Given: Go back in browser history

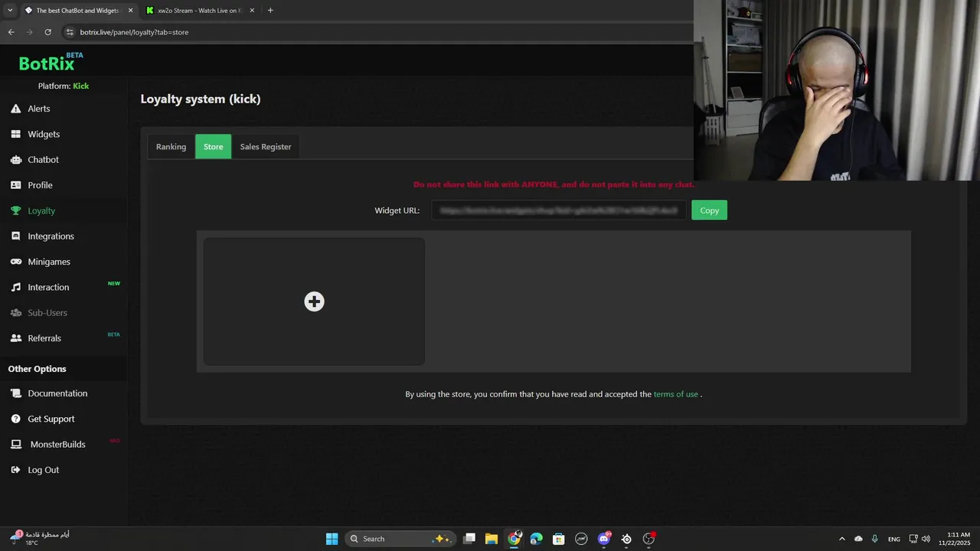Looking at the screenshot, I should (11, 32).
